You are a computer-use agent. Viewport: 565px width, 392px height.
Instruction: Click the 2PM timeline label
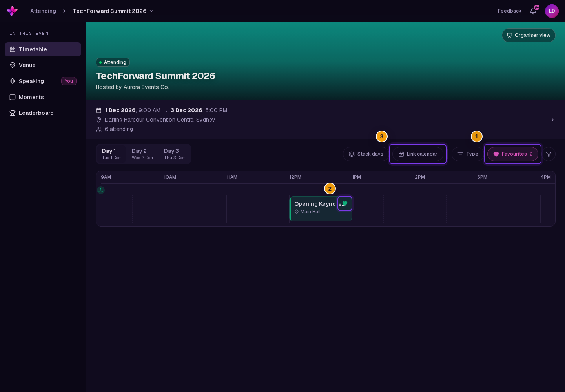click(420, 177)
